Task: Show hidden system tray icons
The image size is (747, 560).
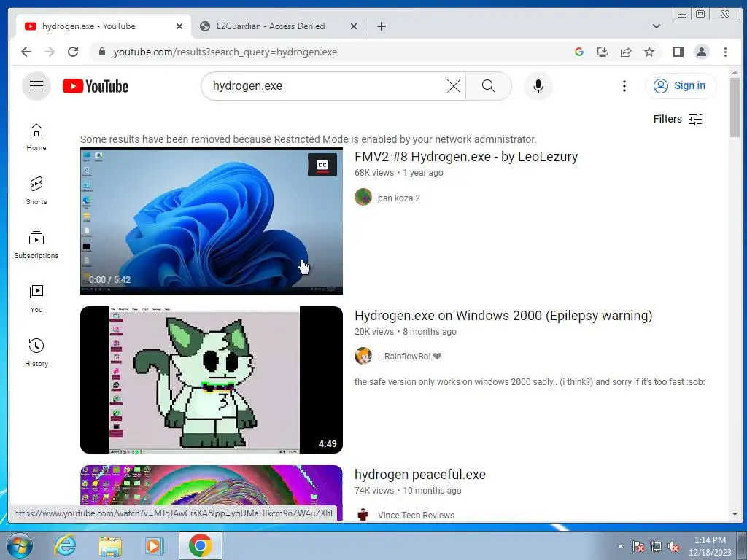Action: point(620,546)
